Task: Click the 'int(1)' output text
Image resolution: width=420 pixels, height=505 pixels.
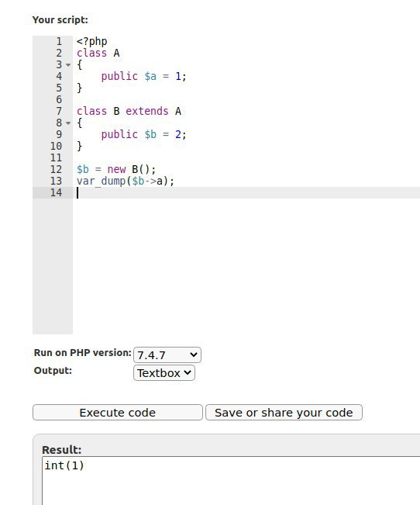Action: click(x=64, y=465)
